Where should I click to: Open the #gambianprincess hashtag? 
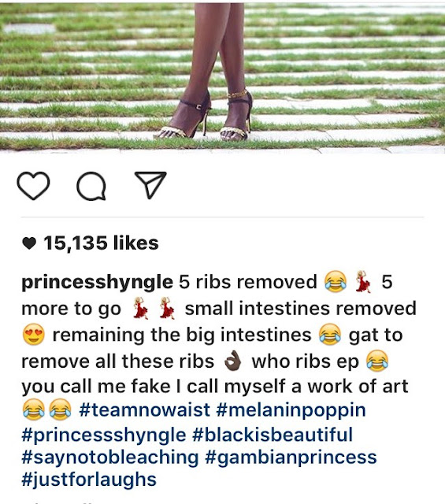point(291,458)
